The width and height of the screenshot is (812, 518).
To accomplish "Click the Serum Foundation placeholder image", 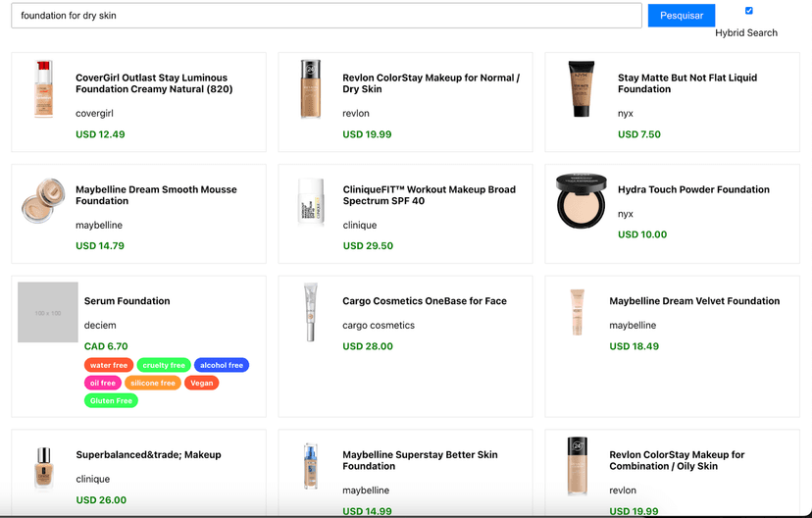I will tap(48, 312).
